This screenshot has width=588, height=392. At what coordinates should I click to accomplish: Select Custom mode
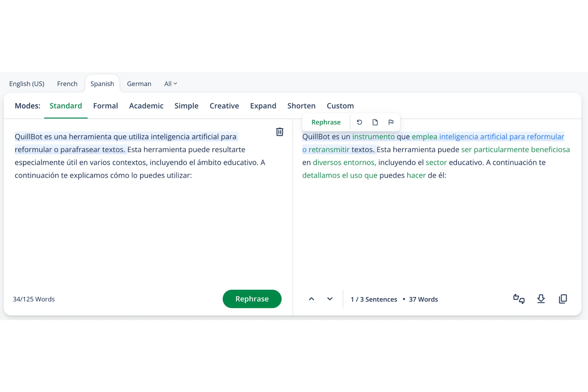point(340,106)
